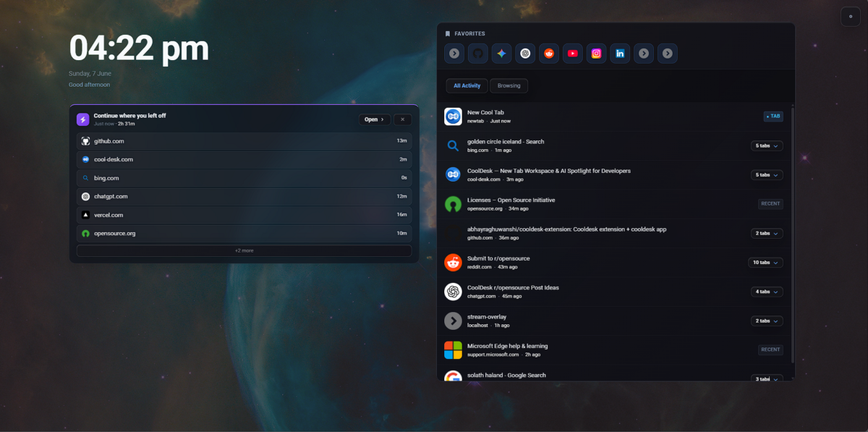Click the Sunday, 7 June date text
868x432 pixels.
(x=90, y=74)
